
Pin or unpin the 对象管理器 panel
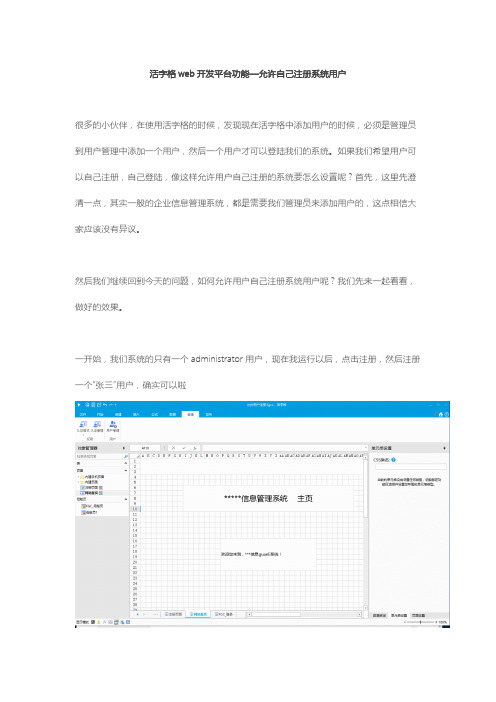(x=124, y=448)
